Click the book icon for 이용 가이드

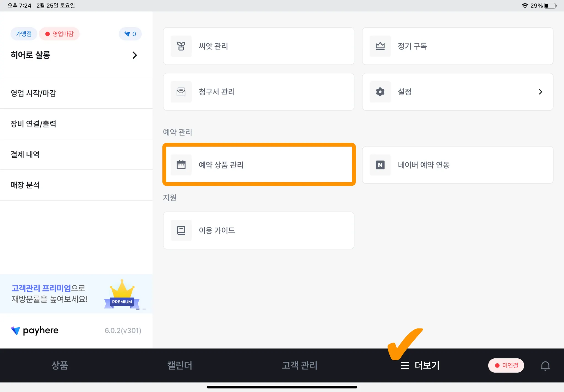(181, 230)
